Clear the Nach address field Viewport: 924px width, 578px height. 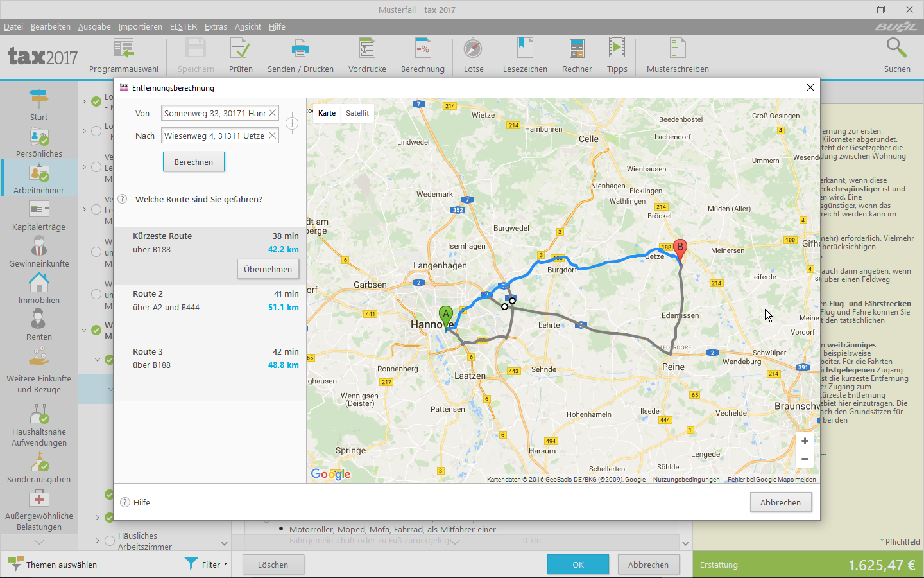[x=272, y=136]
